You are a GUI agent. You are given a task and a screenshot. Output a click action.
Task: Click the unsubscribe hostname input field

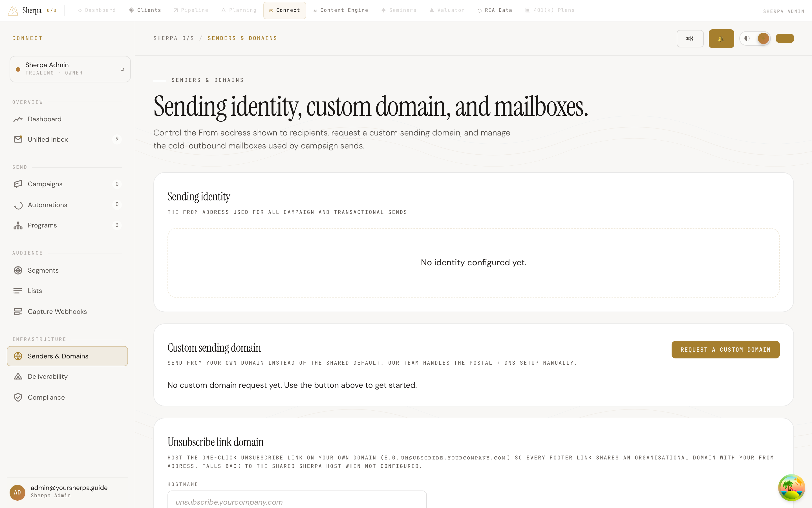[x=297, y=500]
